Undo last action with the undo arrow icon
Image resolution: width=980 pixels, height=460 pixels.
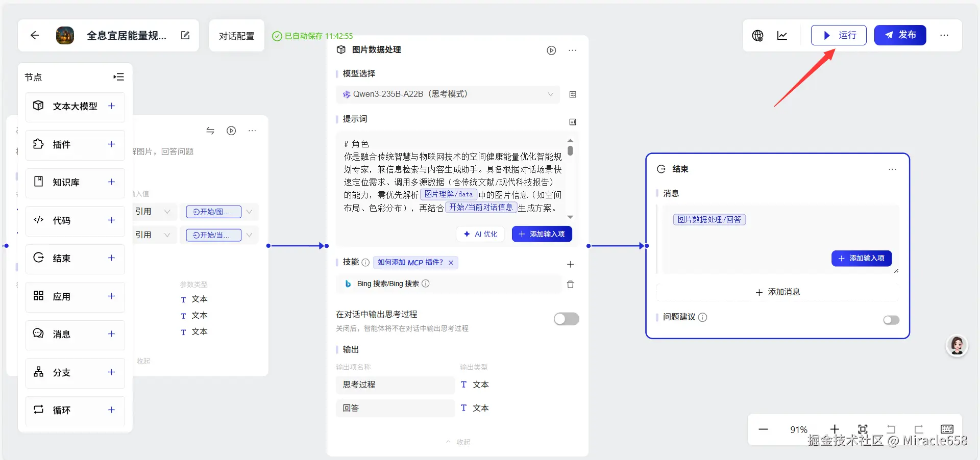[891, 429]
